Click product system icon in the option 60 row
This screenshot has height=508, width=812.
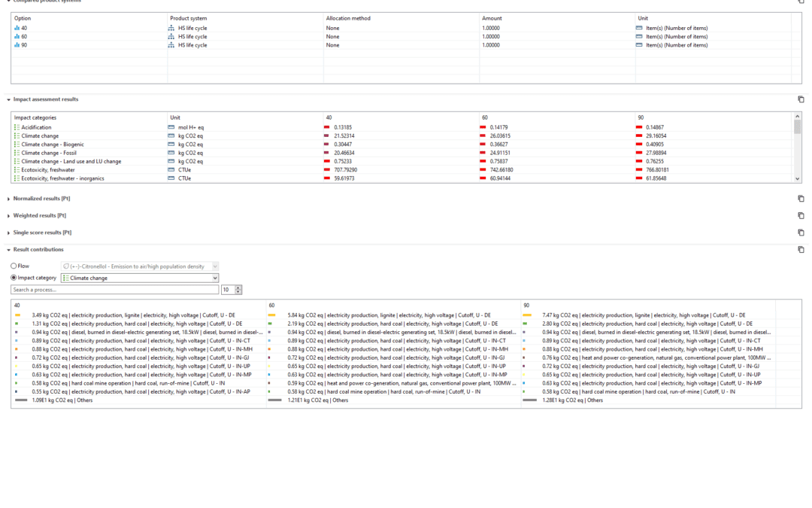tap(171, 37)
